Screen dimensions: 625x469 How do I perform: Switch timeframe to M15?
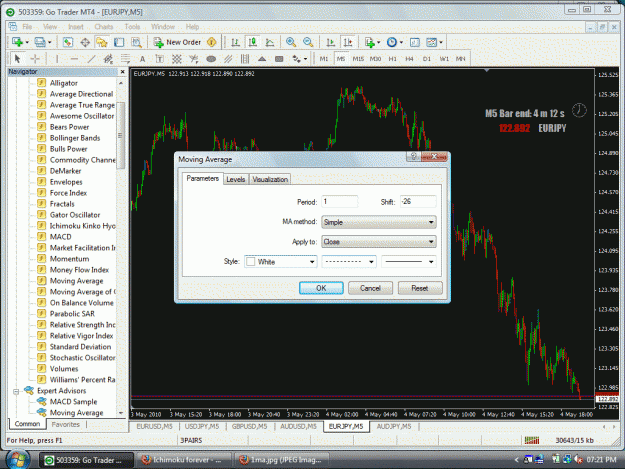pyautogui.click(x=358, y=59)
